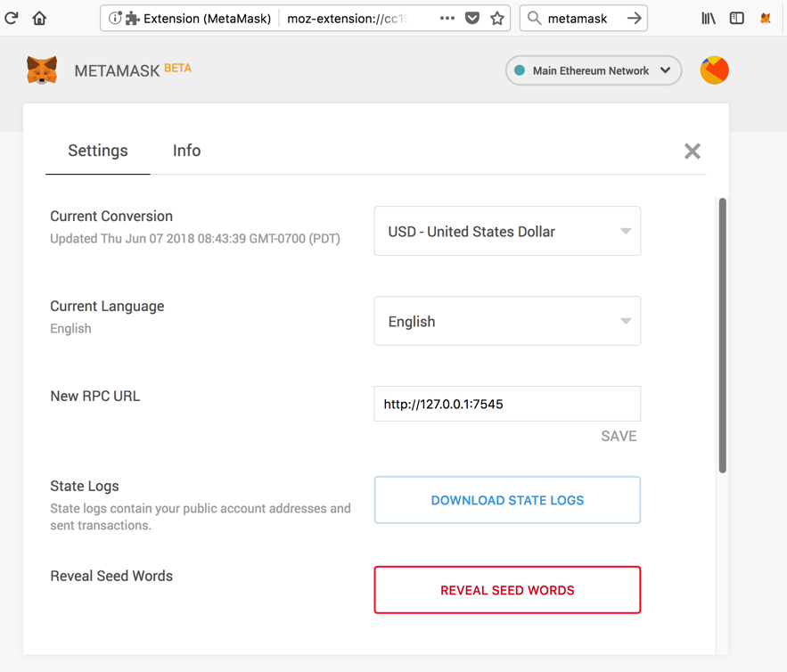Open the Library toolbar icon

(709, 18)
